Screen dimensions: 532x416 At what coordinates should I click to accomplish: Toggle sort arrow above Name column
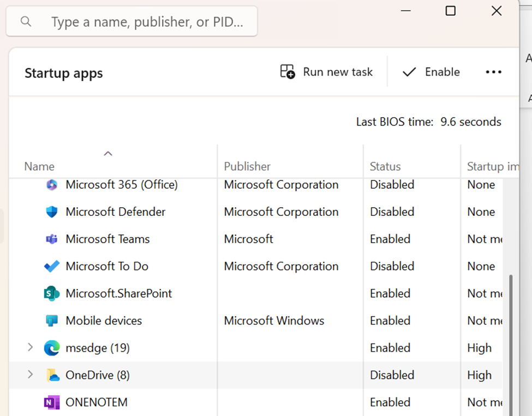pyautogui.click(x=108, y=154)
